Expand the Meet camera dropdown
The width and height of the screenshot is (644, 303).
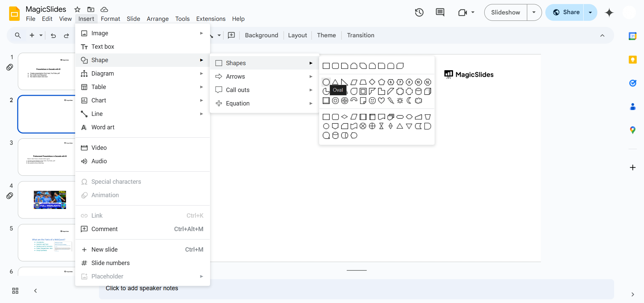473,12
